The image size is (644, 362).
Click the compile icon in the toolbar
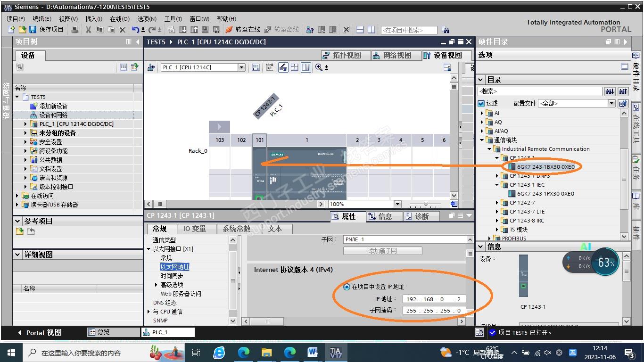point(171,30)
